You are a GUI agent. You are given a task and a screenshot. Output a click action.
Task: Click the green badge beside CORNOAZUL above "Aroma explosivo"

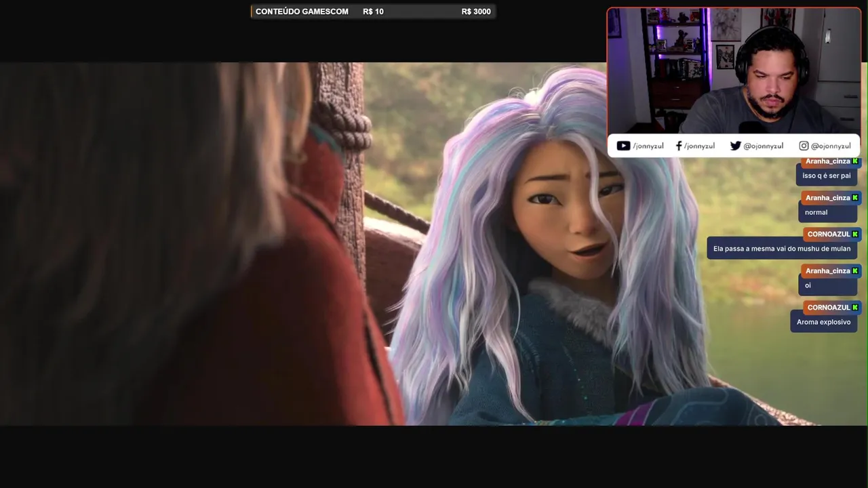coord(855,307)
